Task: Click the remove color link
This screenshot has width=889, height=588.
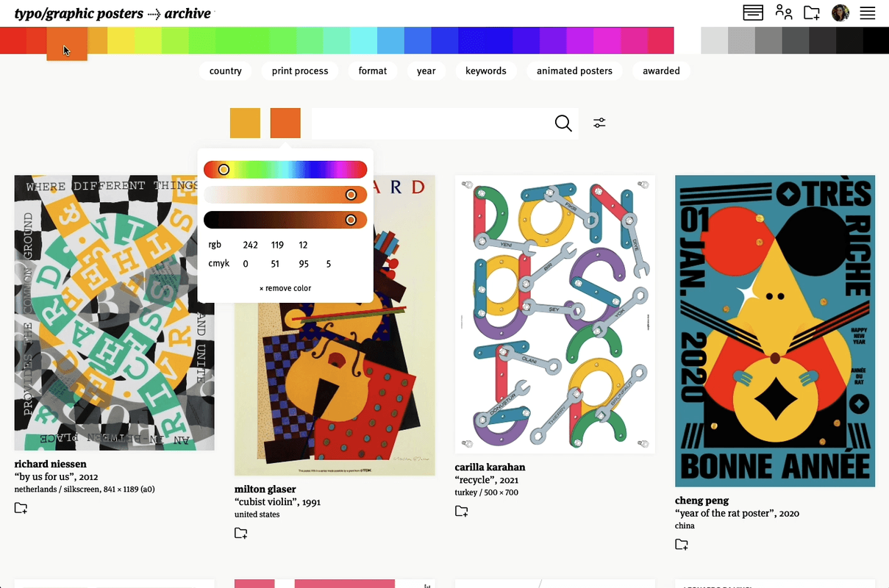Action: [285, 288]
